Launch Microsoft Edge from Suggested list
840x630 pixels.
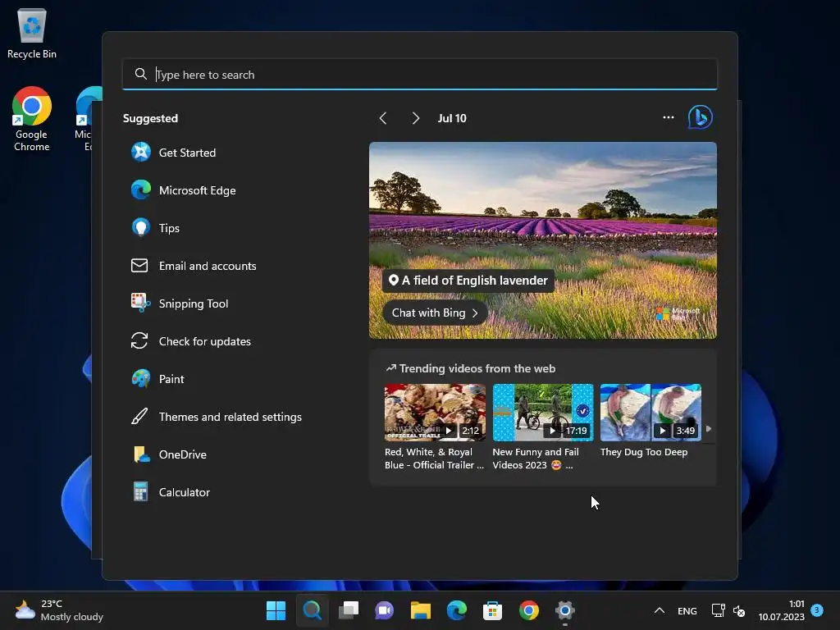183,190
